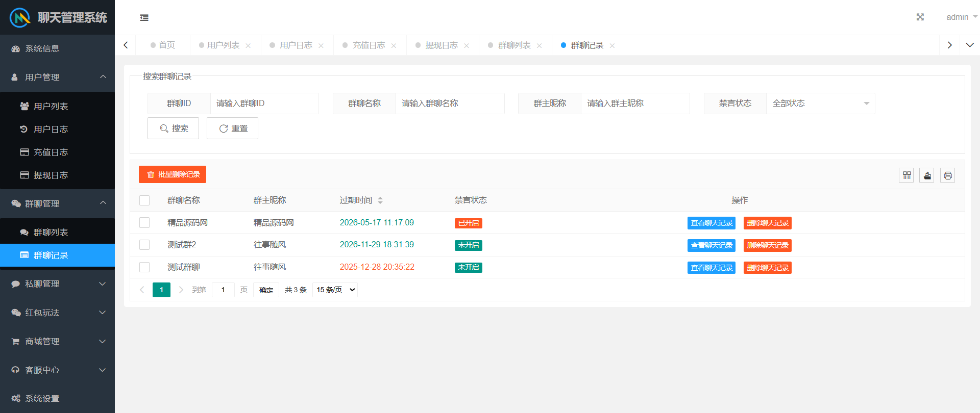
Task: Open the column filter icon
Action: 906,175
